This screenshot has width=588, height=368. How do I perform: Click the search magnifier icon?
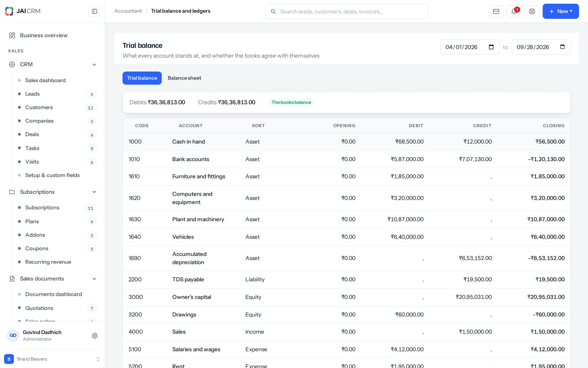click(273, 12)
